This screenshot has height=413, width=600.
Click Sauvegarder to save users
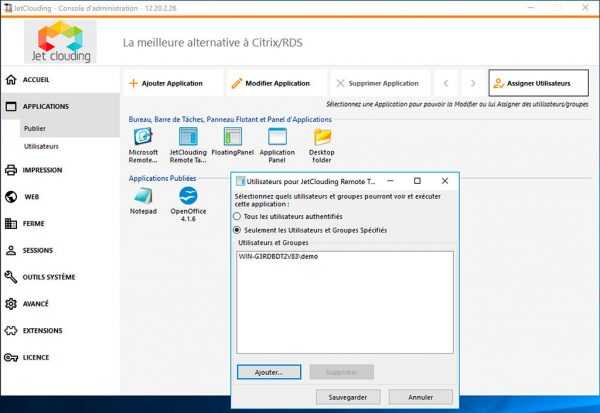click(348, 397)
